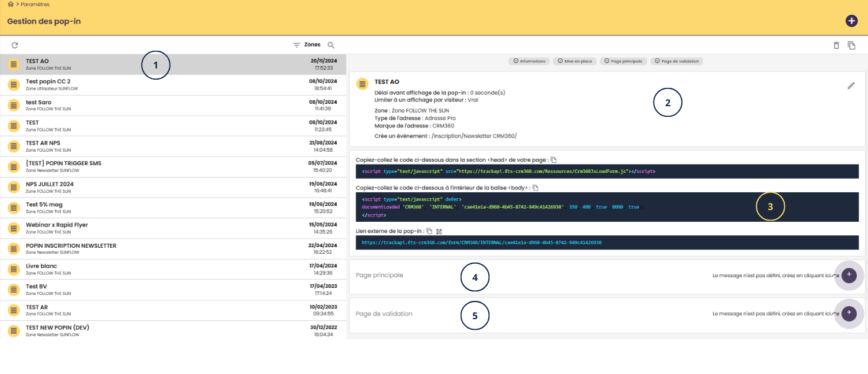Select the TEST pop-in dated 11:23:45

pyautogui.click(x=173, y=126)
